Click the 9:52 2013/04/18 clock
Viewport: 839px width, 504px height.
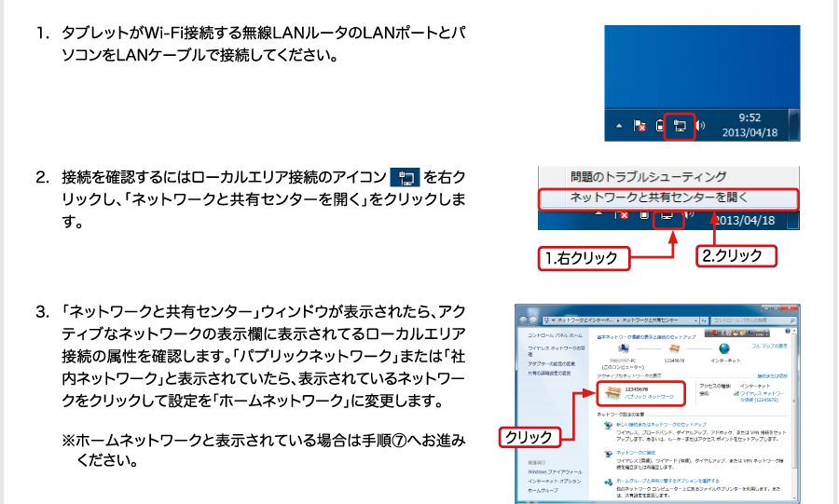coord(750,125)
